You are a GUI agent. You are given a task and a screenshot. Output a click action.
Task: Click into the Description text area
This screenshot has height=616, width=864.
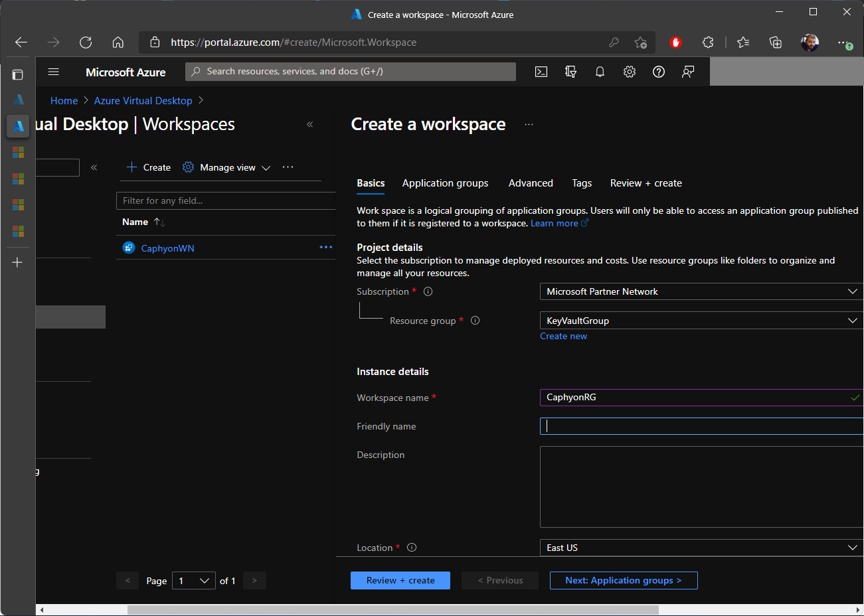point(701,487)
